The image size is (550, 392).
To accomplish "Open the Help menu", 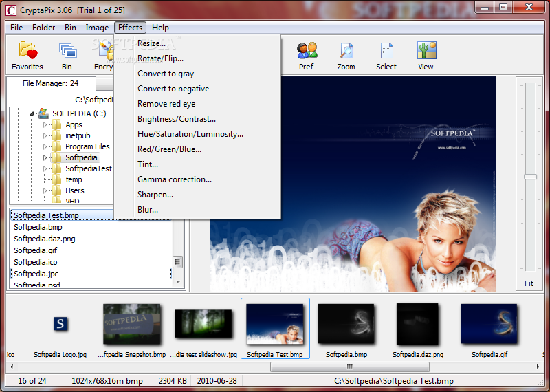I will point(160,28).
